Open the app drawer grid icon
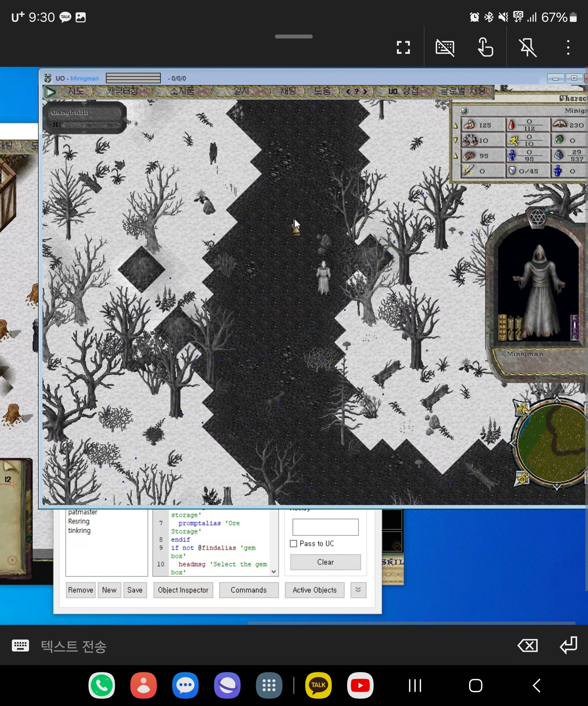This screenshot has width=588, height=706. pyautogui.click(x=269, y=685)
